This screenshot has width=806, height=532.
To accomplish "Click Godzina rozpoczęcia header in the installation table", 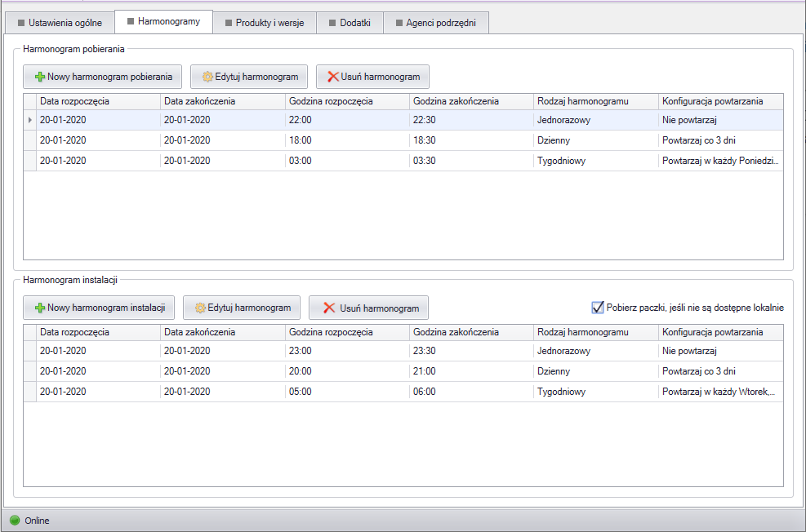I will point(348,332).
